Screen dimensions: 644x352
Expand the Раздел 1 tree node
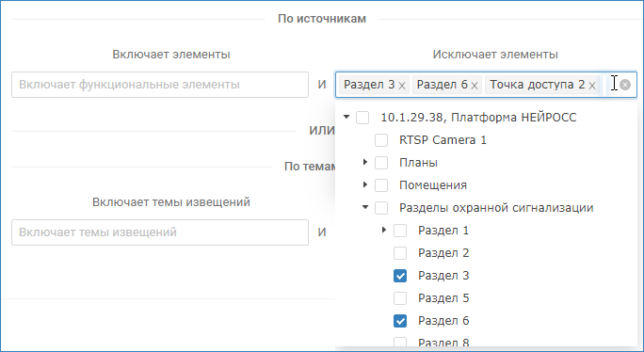pyautogui.click(x=384, y=230)
